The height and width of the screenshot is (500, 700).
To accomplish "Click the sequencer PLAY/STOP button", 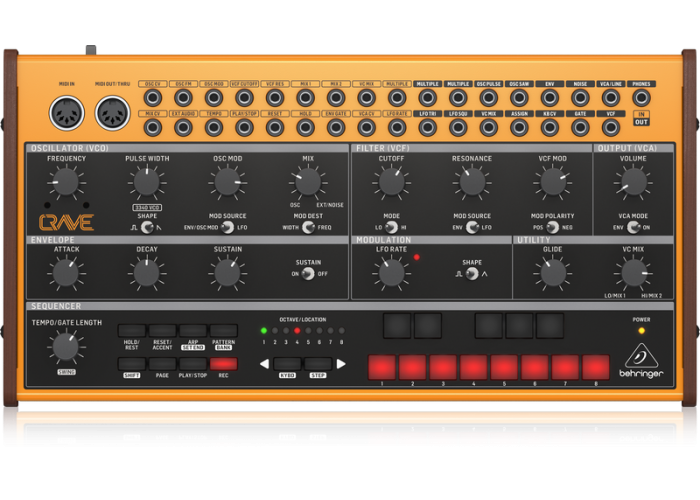I will [x=193, y=364].
